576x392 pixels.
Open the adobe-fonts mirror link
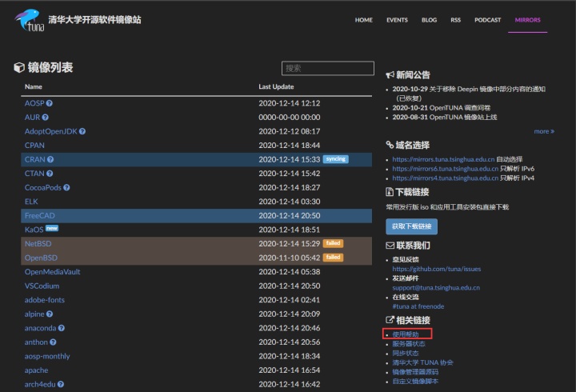[x=45, y=300]
